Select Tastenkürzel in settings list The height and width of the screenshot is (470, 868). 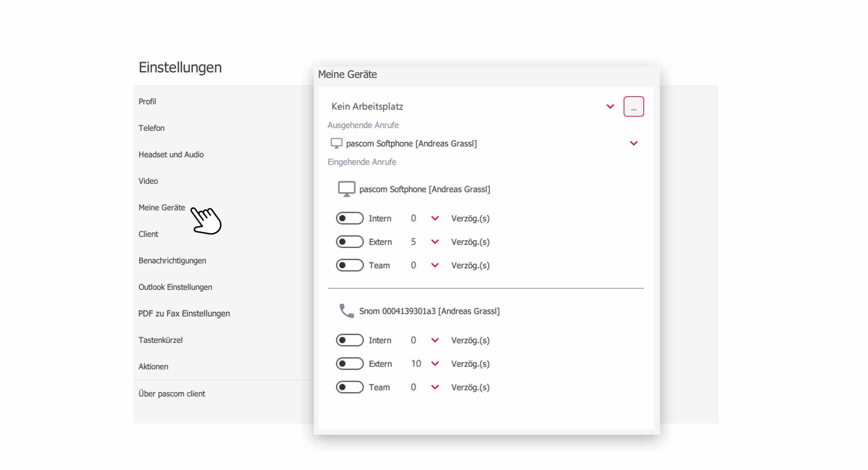click(160, 340)
